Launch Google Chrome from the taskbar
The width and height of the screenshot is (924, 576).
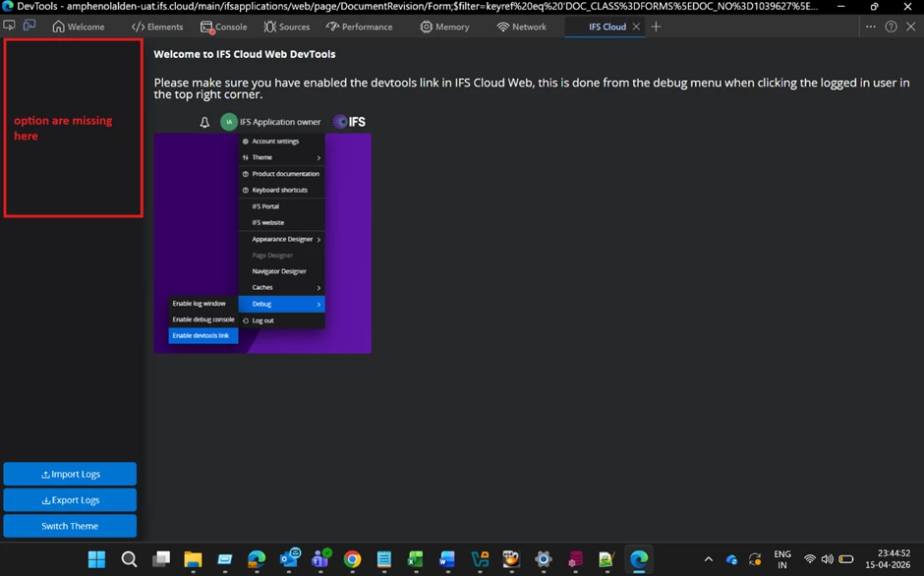[x=352, y=559]
